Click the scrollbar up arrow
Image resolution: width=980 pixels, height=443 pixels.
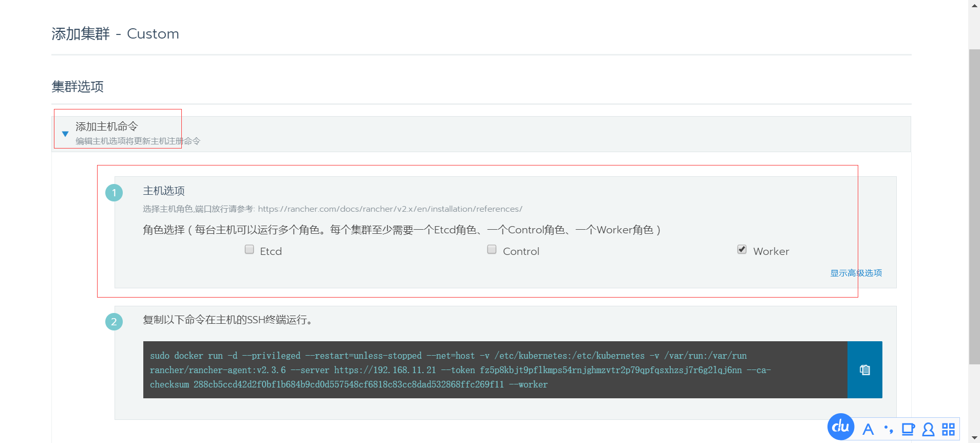(x=974, y=5)
